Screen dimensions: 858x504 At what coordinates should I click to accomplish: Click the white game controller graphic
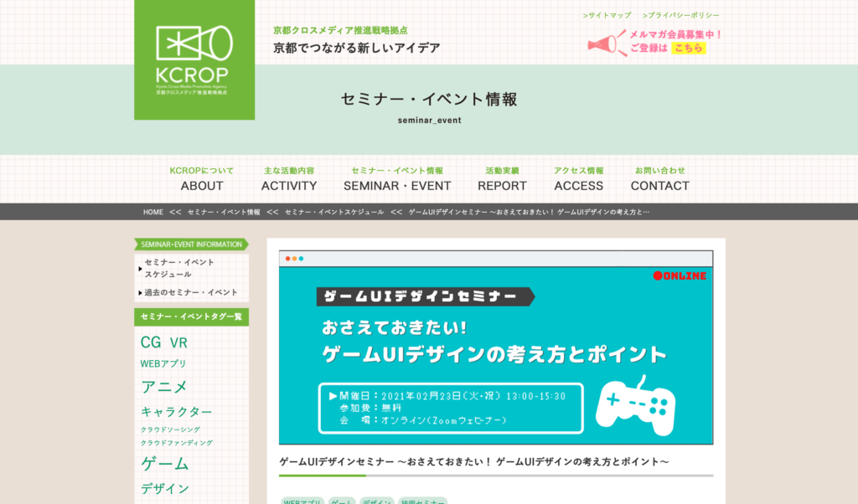point(636,405)
